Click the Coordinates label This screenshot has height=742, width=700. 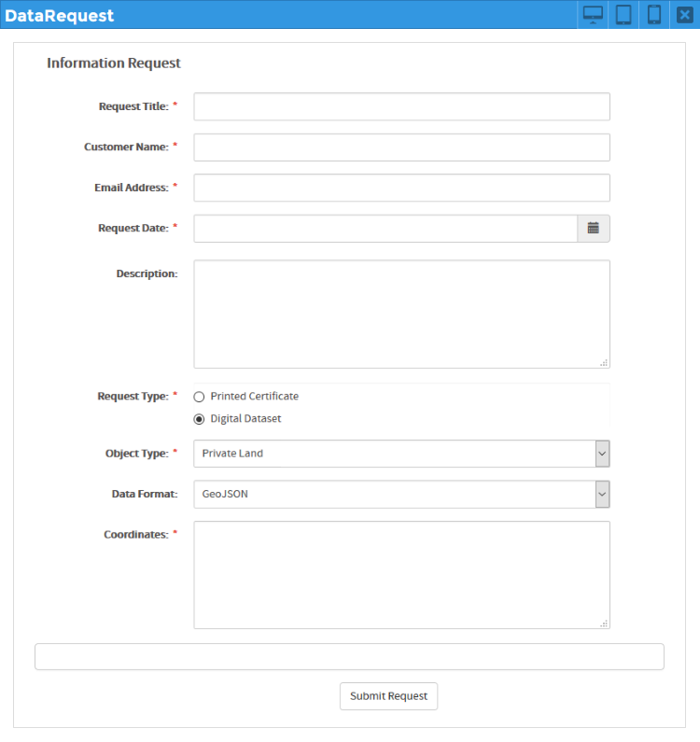136,535
